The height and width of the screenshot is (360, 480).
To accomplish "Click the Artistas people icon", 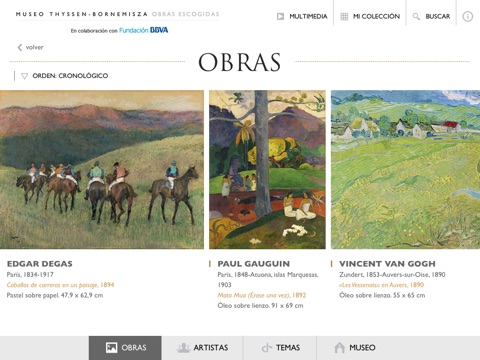I will pyautogui.click(x=183, y=348).
